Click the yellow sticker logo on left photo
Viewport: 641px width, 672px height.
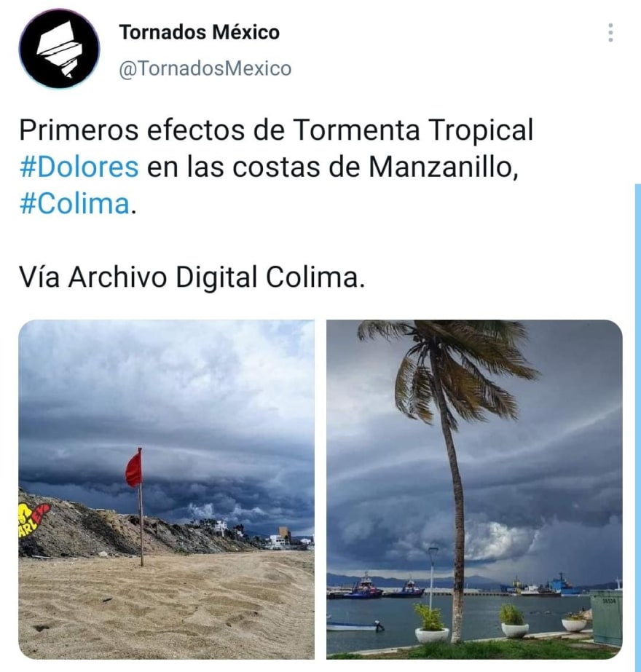coord(34,520)
